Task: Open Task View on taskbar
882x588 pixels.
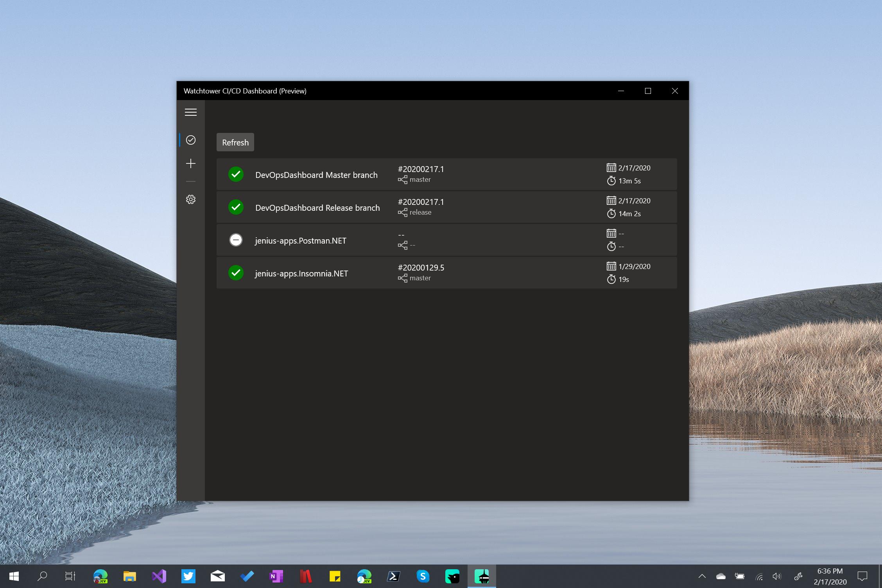Action: [70, 576]
